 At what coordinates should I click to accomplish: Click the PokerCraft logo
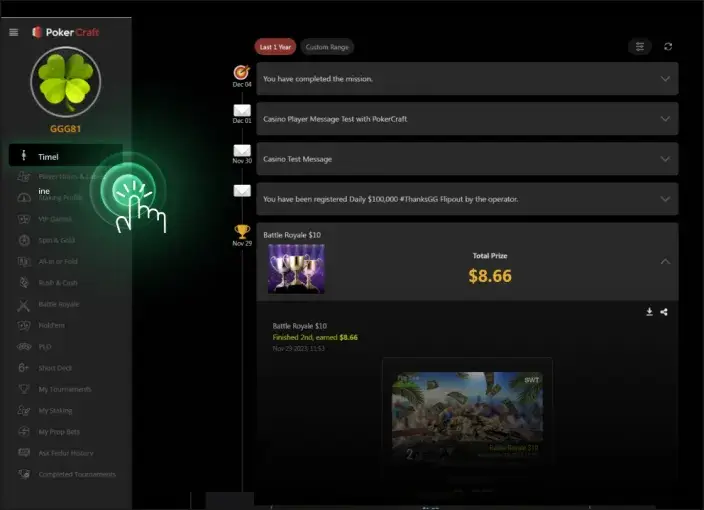tap(66, 32)
